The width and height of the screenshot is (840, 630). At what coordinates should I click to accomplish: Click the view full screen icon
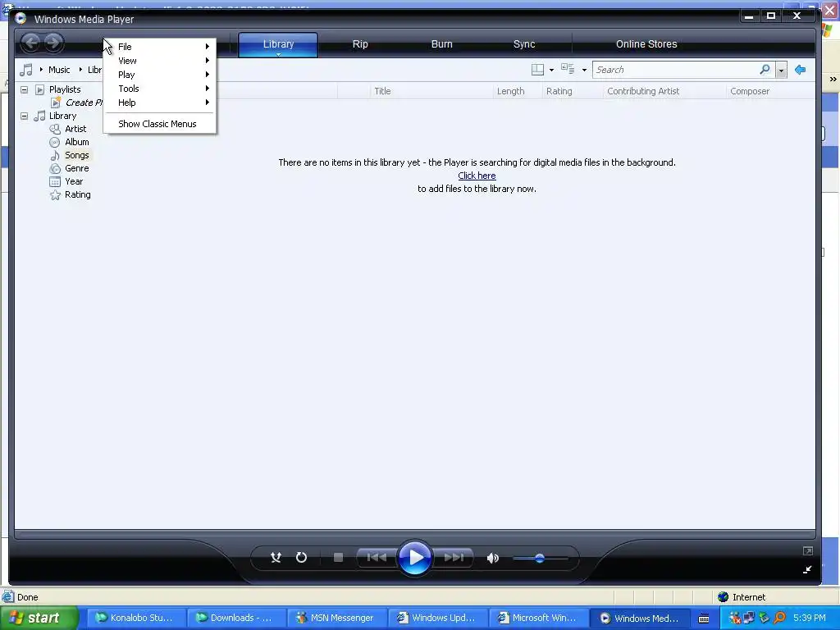click(x=808, y=550)
